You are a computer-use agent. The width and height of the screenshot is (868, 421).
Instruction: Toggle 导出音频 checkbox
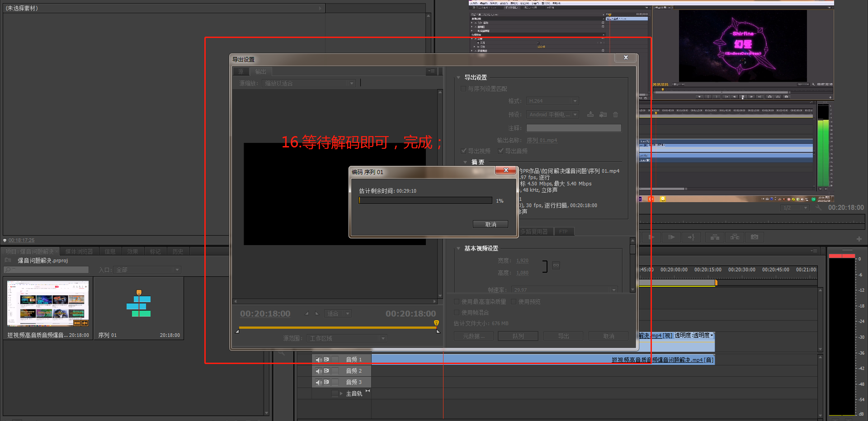click(500, 151)
